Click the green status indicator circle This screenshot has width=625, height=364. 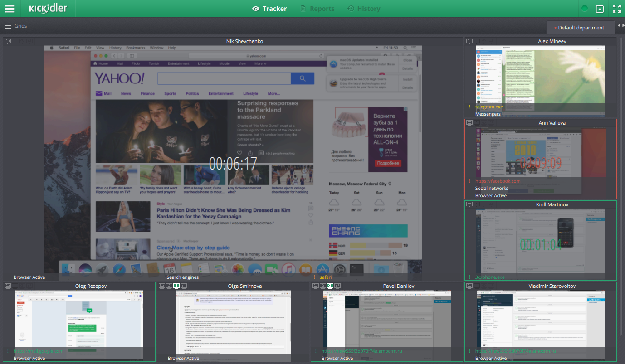point(585,9)
